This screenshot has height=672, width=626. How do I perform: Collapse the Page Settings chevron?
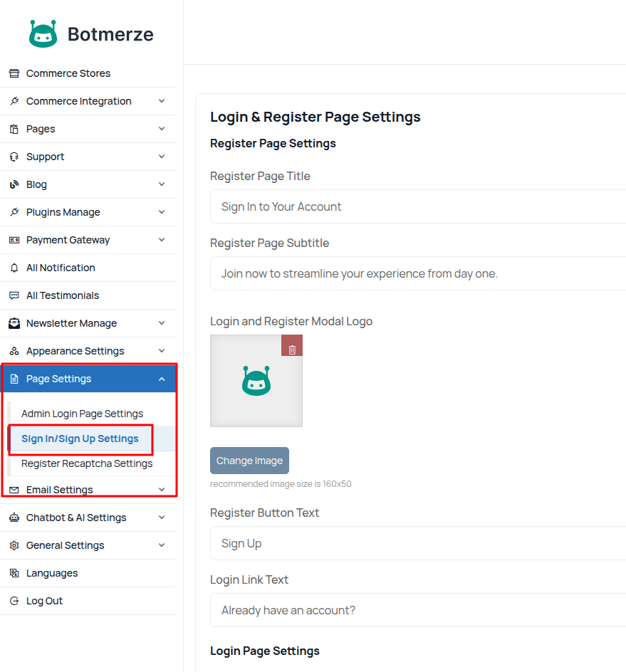pyautogui.click(x=162, y=379)
